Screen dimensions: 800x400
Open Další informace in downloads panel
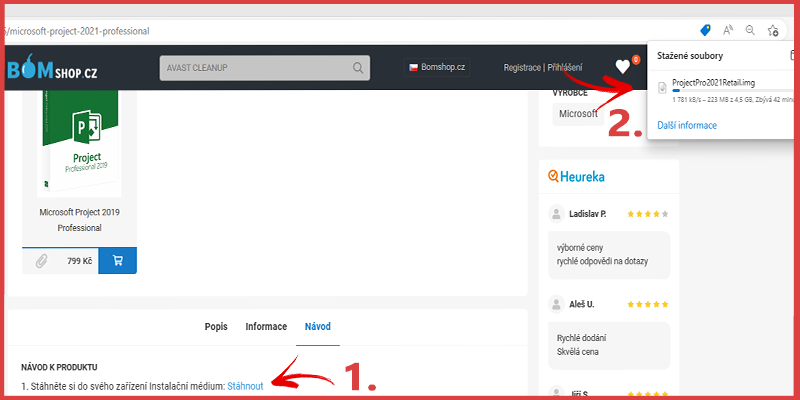687,126
